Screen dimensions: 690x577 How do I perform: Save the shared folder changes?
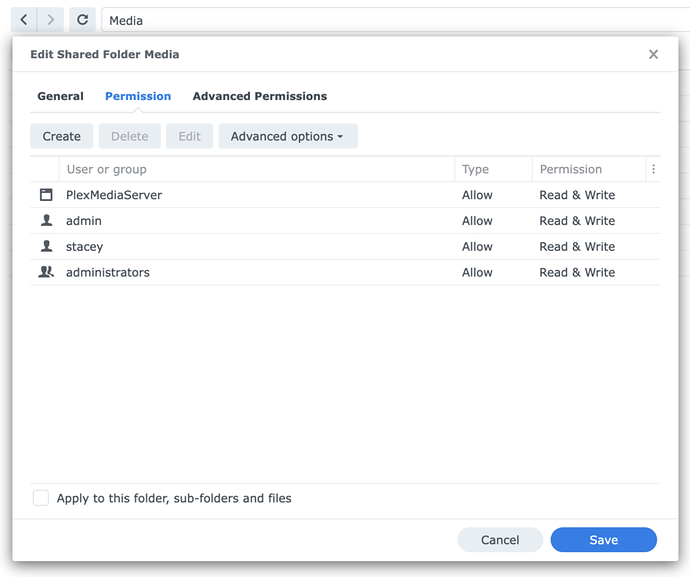point(603,540)
